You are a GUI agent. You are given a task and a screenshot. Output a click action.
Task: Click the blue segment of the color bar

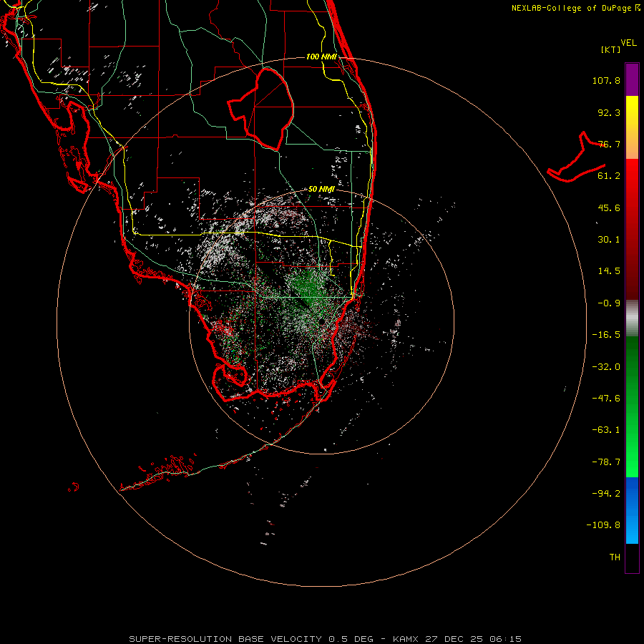click(632, 510)
